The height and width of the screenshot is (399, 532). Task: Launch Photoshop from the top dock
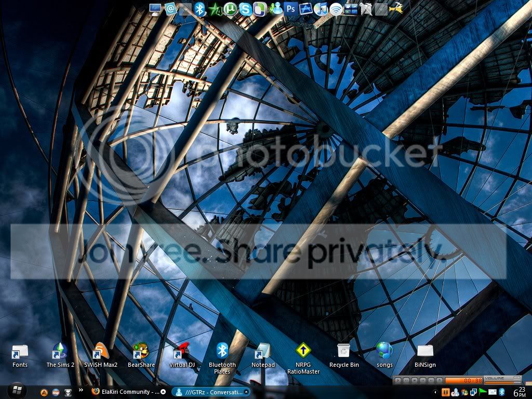tap(291, 9)
